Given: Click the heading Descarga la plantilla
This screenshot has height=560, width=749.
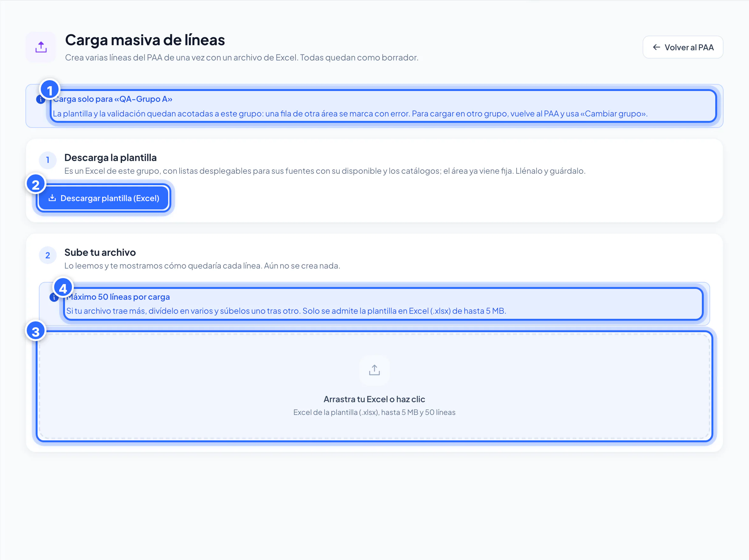Looking at the screenshot, I should 111,158.
